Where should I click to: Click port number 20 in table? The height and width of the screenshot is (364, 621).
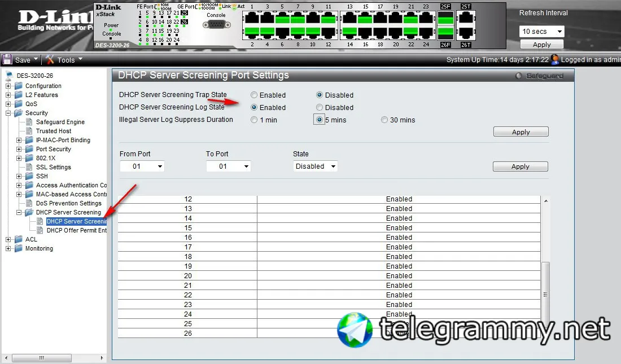point(188,275)
